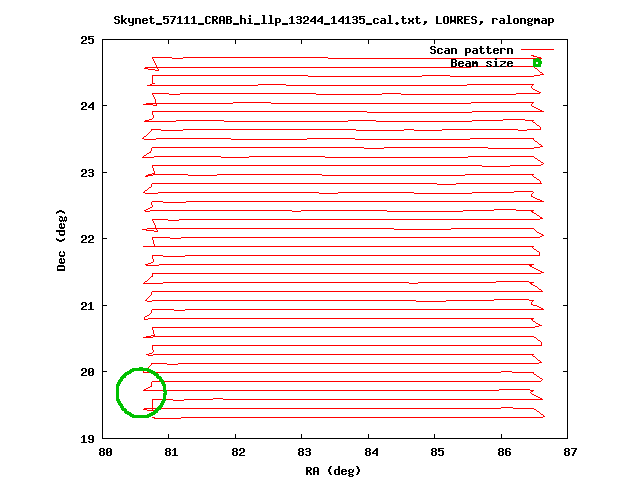Click the Dec axis tick label 25
640x480 pixels.
(87, 40)
